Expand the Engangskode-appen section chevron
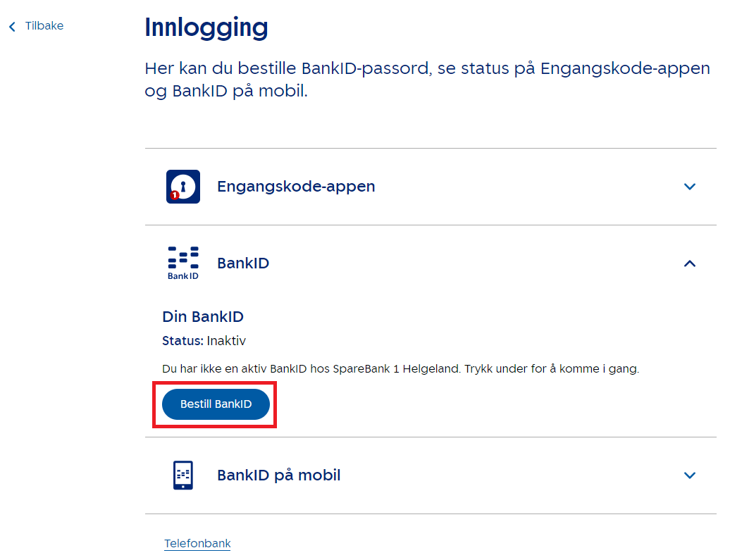The width and height of the screenshot is (730, 560). 690,187
